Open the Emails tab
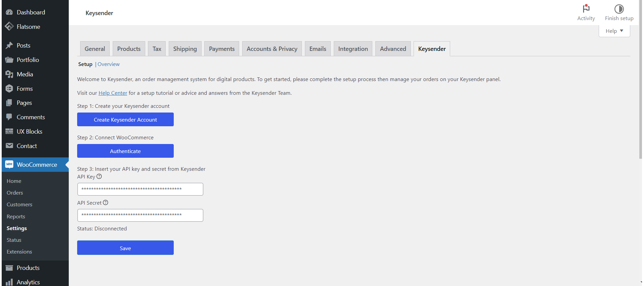The image size is (644, 286). (318, 49)
